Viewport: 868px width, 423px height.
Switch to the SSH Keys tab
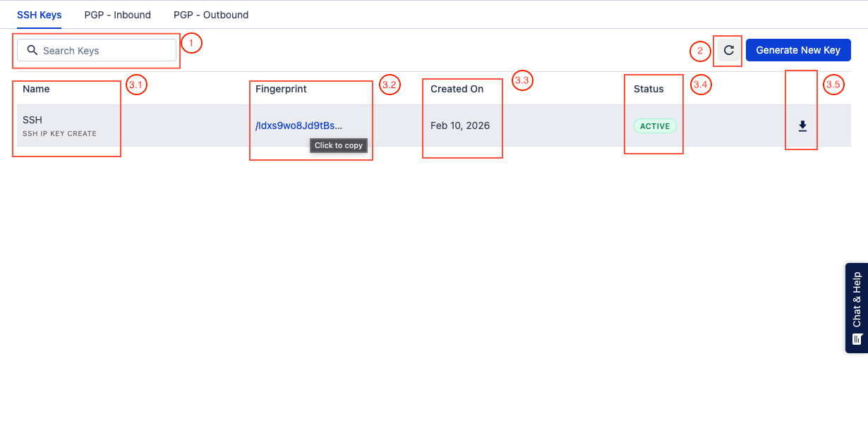point(39,15)
